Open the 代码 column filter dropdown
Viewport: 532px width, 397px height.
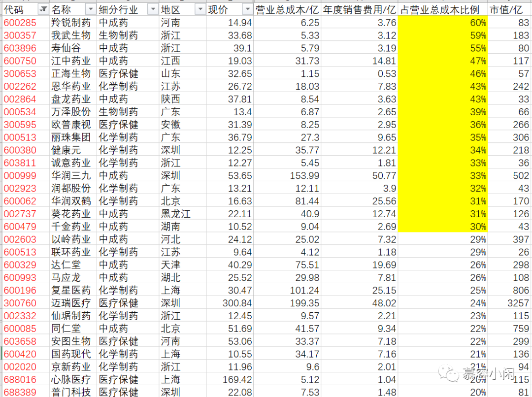tap(43, 9)
